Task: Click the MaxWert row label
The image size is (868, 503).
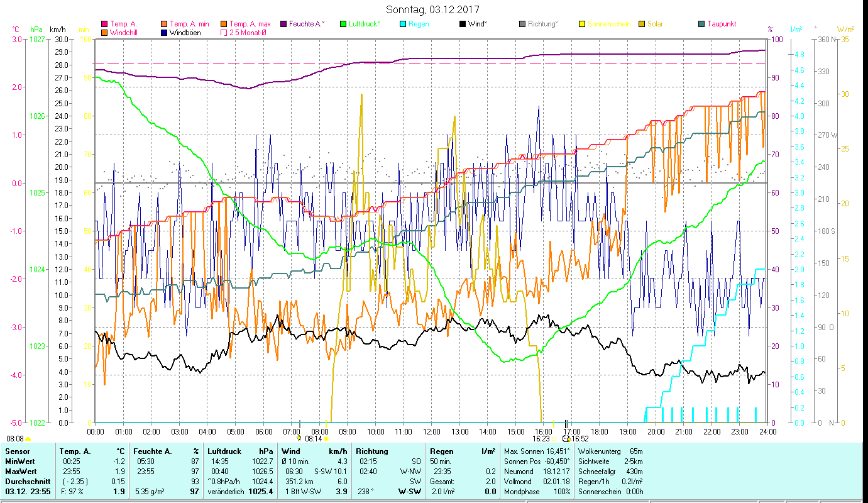Action: [21, 472]
